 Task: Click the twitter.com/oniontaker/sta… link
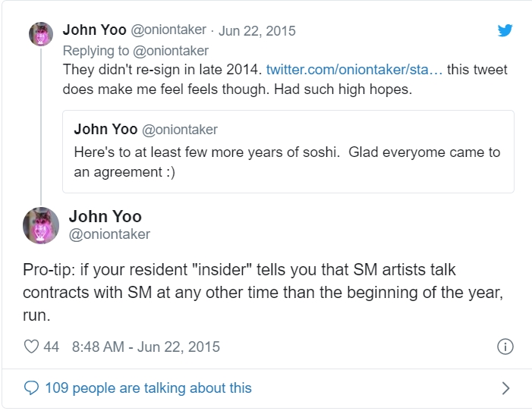coord(354,69)
